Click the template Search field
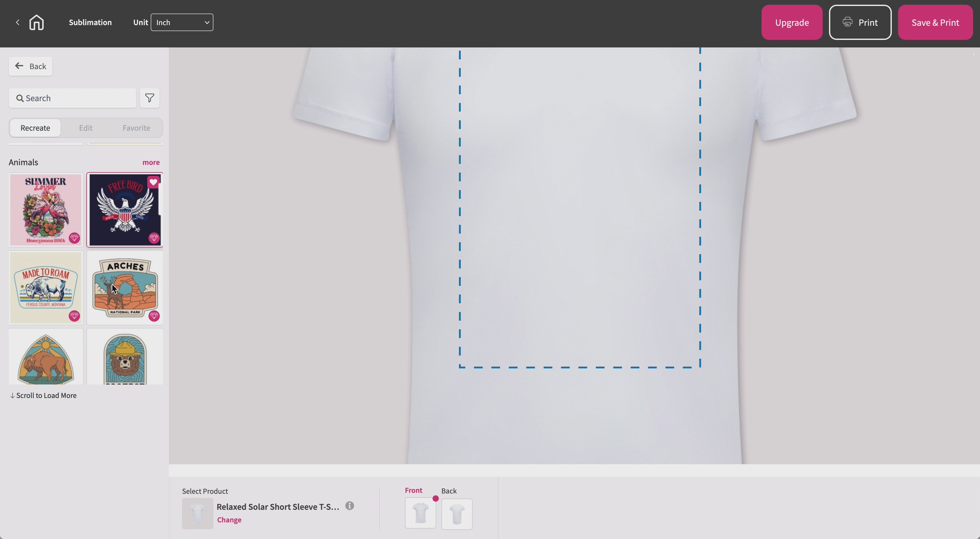The image size is (980, 539). pos(72,98)
